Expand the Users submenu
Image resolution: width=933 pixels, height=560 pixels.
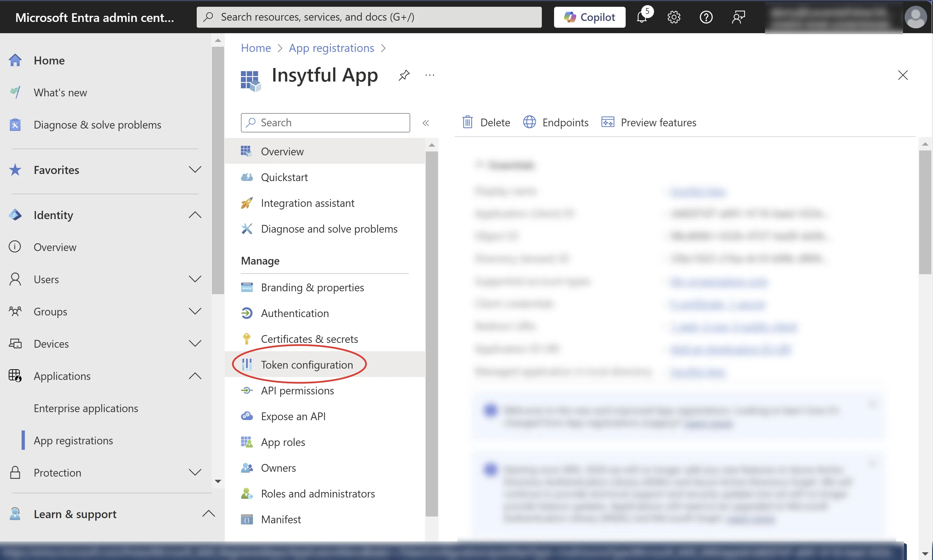pos(195,279)
